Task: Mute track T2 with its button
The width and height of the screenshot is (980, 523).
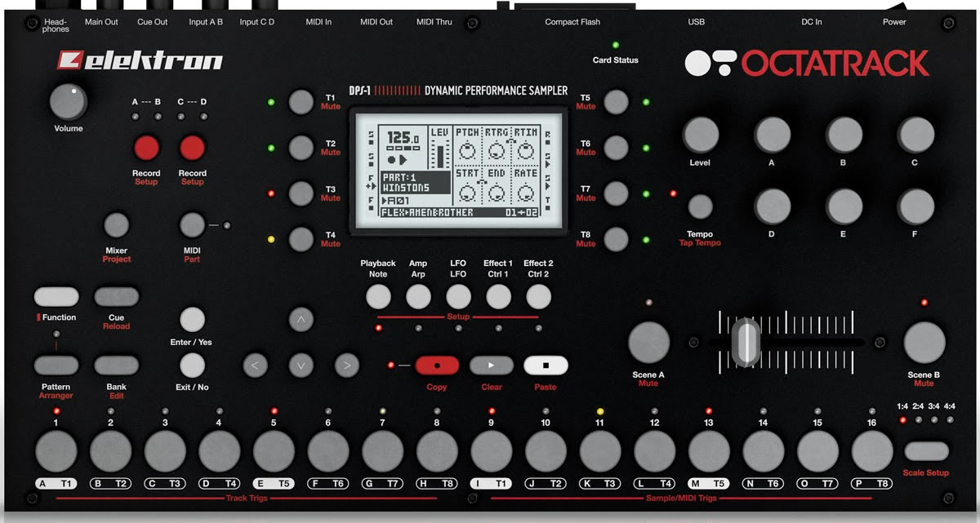Action: coord(301,148)
